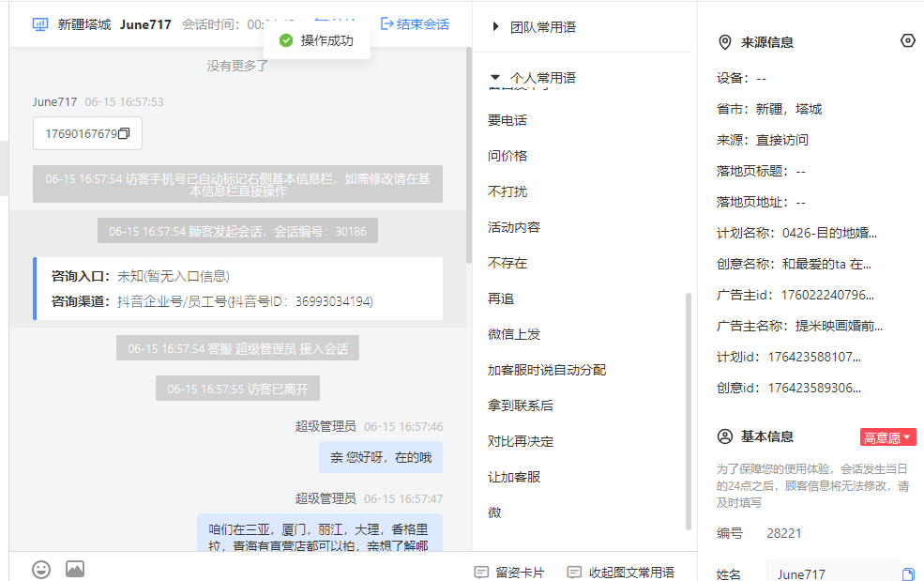Viewport: 924px width, 581px height.
Task: Select the 不打扰 quick phrase
Action: click(x=507, y=191)
